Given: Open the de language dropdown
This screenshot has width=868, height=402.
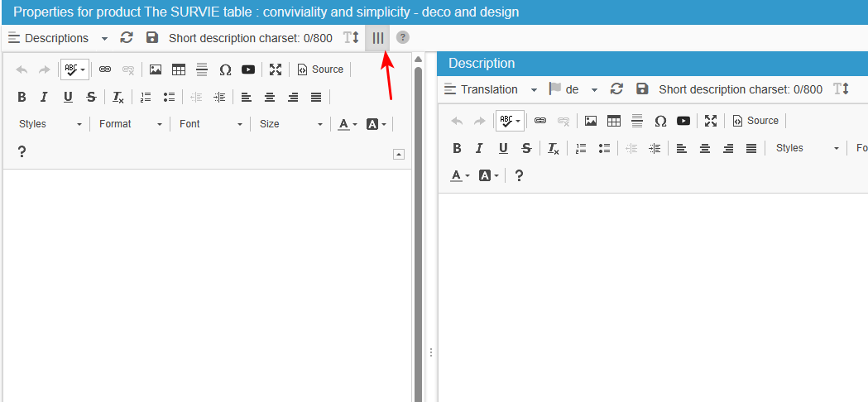Looking at the screenshot, I should pyautogui.click(x=573, y=89).
